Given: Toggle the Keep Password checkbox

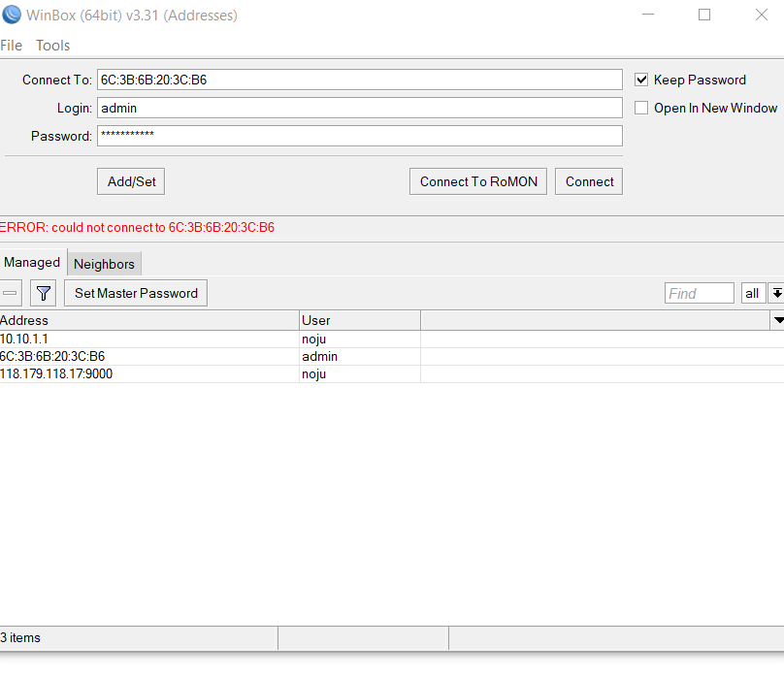Looking at the screenshot, I should [641, 80].
